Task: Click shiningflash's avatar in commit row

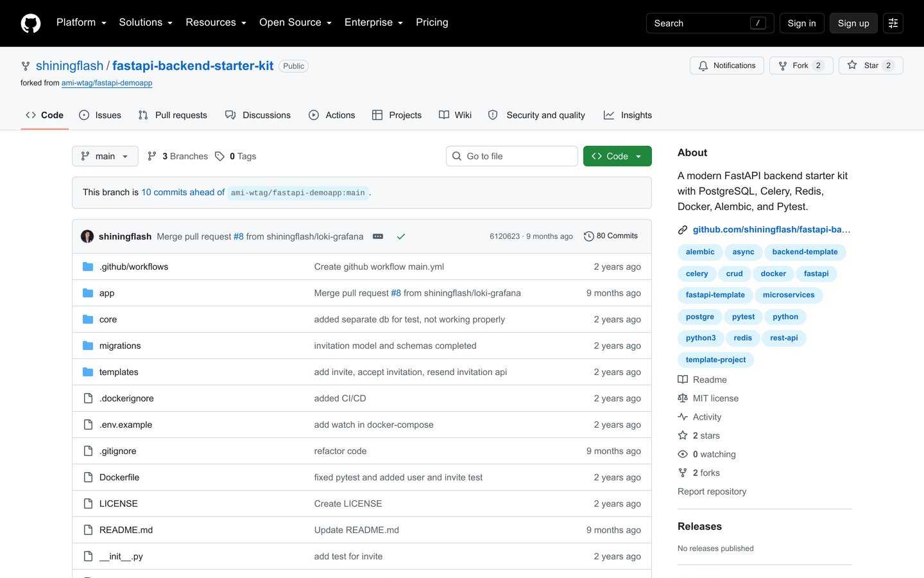Action: click(87, 236)
